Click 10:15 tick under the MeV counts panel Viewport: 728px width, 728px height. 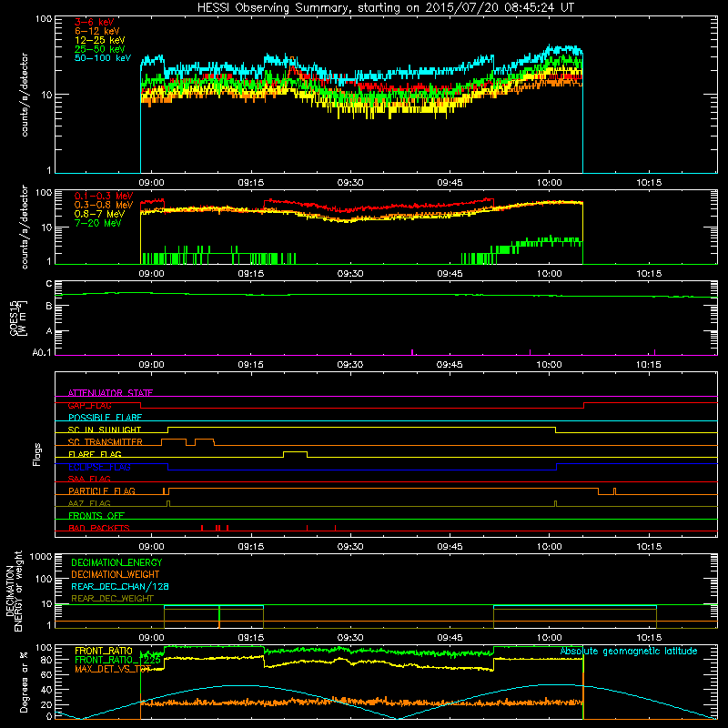649,274
